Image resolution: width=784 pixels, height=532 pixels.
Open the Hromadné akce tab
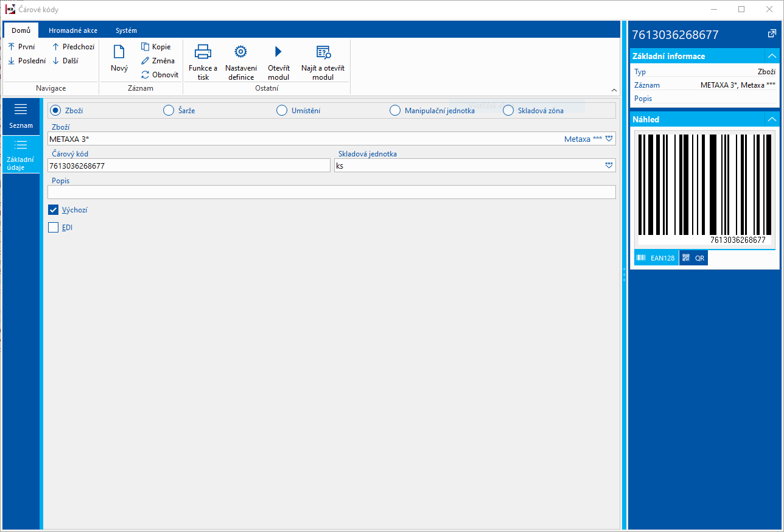[72, 30]
